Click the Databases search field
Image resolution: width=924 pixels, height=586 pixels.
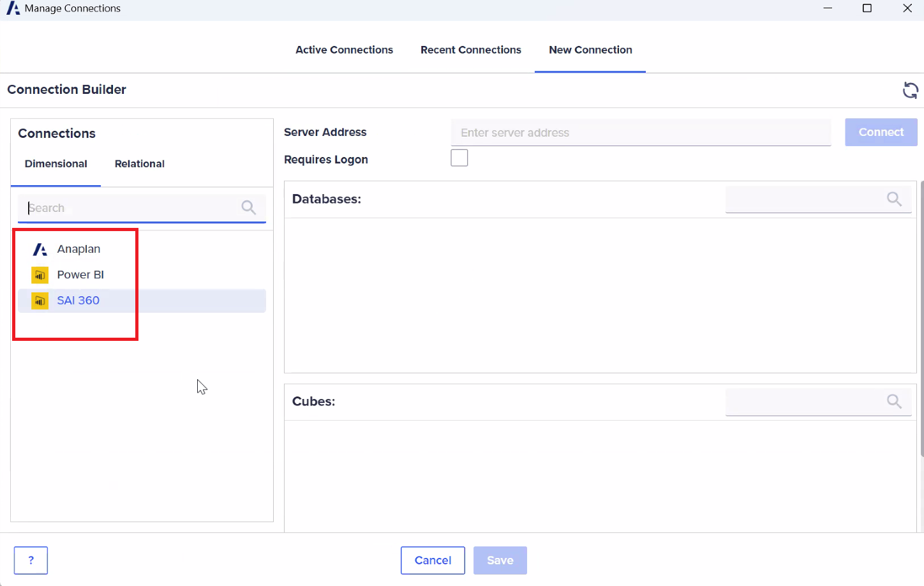tap(804, 199)
